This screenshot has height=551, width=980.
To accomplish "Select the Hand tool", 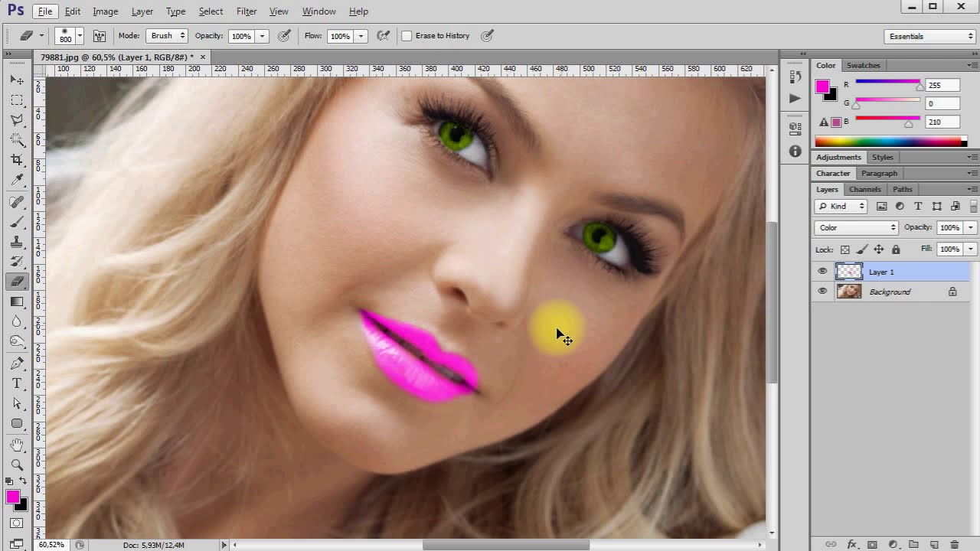I will pos(17,445).
